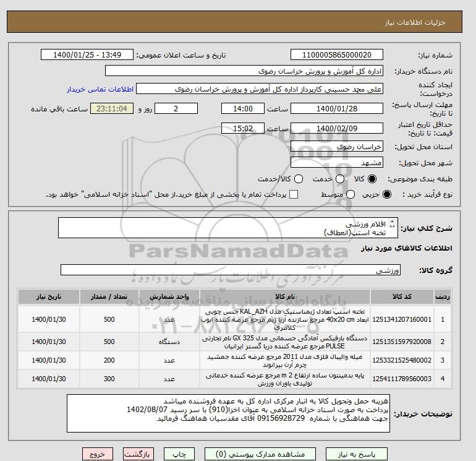Click the گروه کالا field showing ورزشی
Viewport: 476px width, 461px height.
pos(231,270)
